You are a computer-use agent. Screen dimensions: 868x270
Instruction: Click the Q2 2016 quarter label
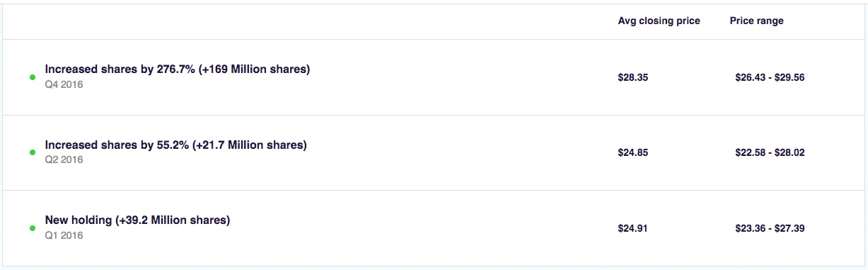[x=64, y=159]
